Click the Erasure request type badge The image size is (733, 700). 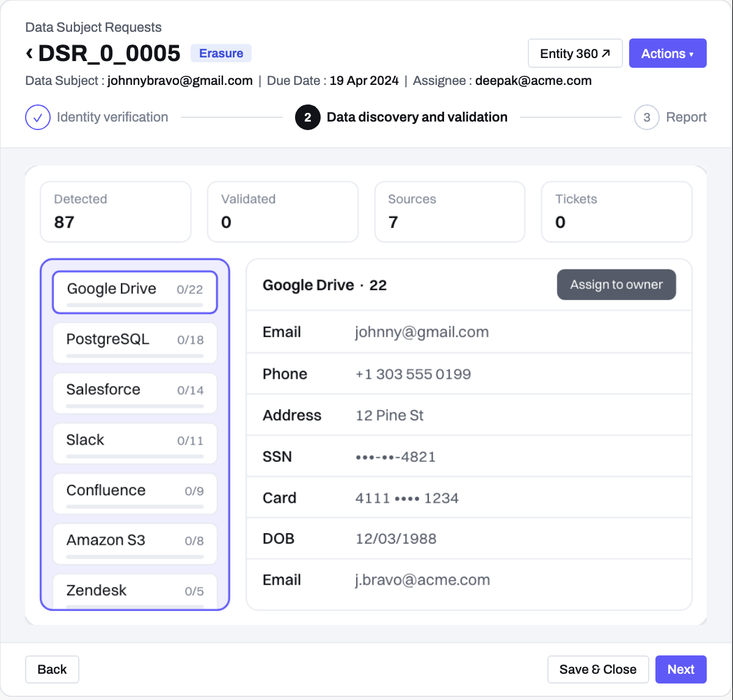pos(221,53)
